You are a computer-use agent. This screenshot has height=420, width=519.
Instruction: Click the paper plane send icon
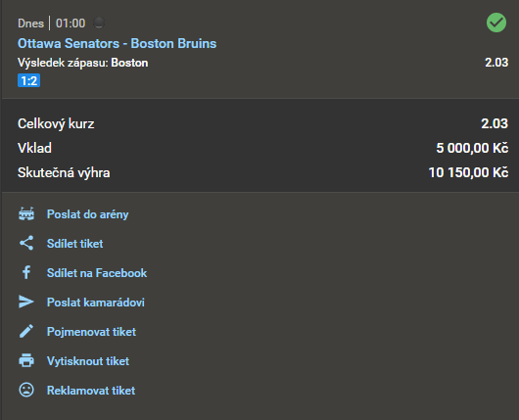pyautogui.click(x=26, y=302)
